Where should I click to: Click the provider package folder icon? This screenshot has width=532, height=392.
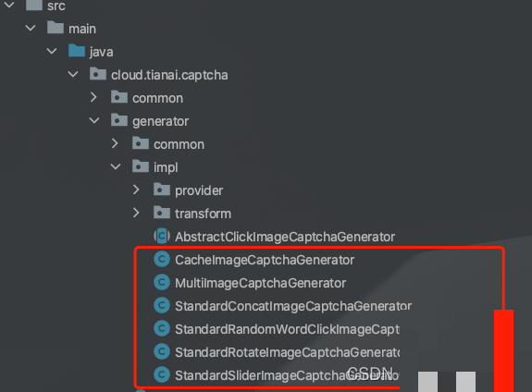pos(162,190)
